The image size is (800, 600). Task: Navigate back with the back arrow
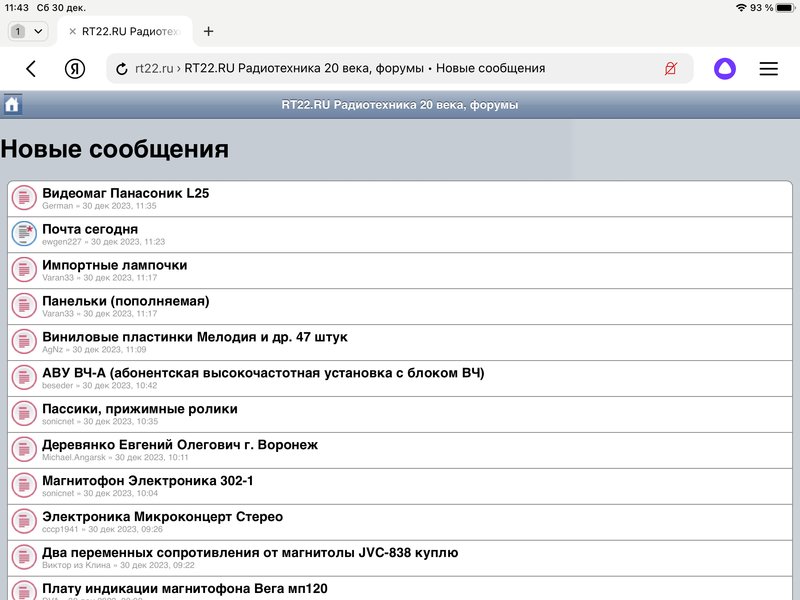pos(30,68)
